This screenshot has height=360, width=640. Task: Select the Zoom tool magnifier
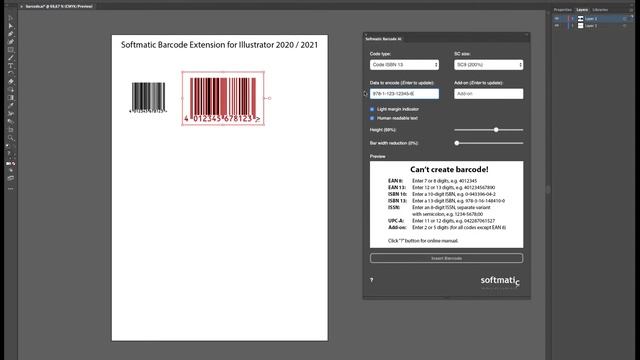[11, 138]
